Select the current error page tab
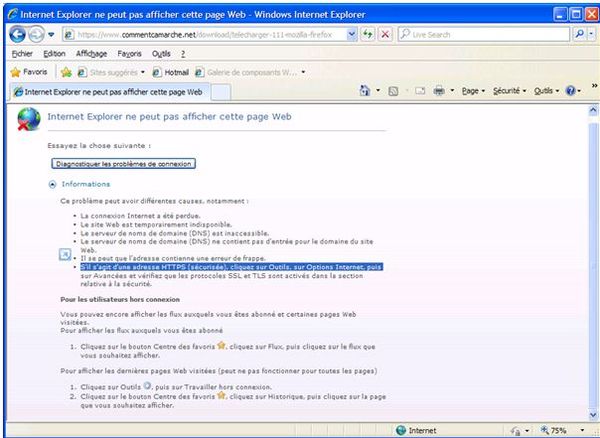 pos(109,92)
